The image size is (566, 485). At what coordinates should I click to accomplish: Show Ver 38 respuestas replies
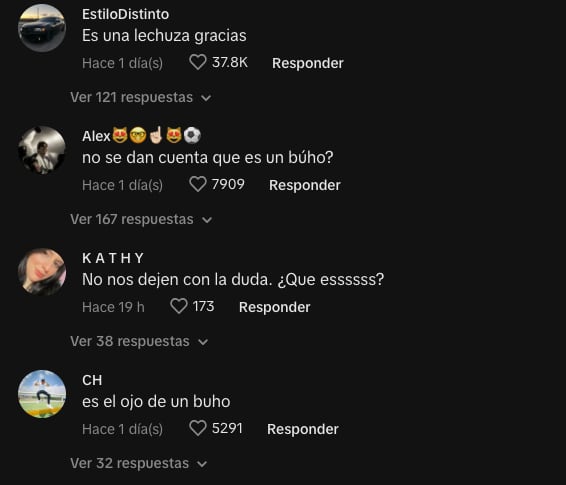[139, 341]
